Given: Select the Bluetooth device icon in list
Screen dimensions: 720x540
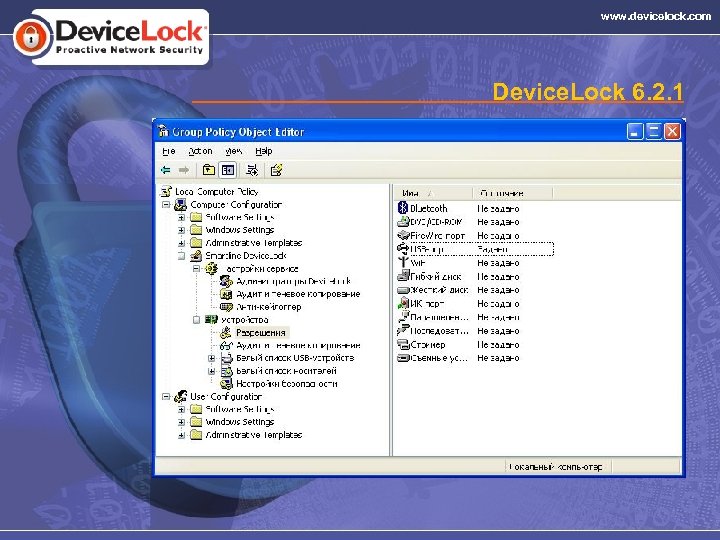Looking at the screenshot, I should click(403, 208).
